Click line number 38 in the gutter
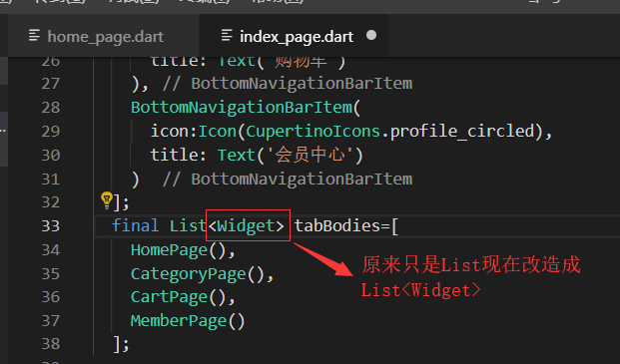 click(51, 344)
